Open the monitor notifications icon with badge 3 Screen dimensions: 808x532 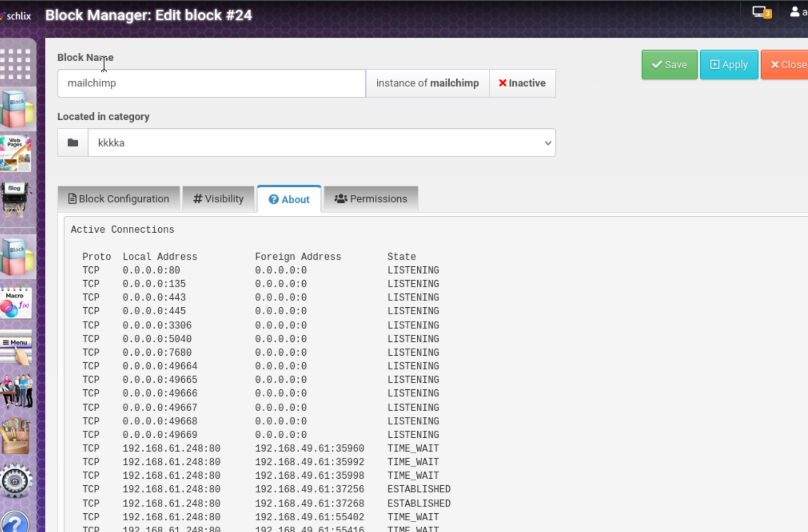[x=761, y=12]
